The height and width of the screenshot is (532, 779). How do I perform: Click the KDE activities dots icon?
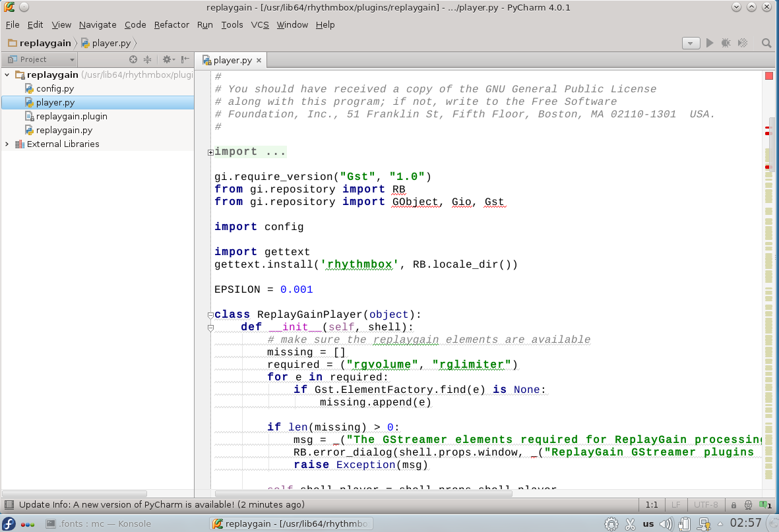pos(27,525)
